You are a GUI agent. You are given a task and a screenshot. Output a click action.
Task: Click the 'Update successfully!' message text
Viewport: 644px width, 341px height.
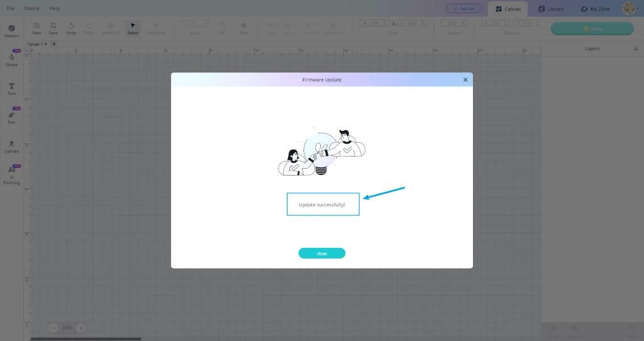321,204
